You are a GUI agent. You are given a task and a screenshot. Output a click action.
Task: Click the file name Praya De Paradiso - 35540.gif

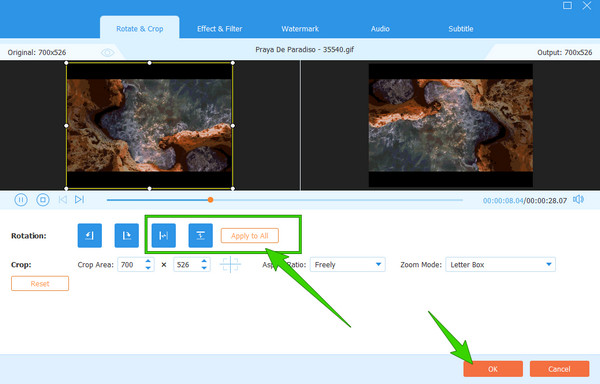[x=305, y=49]
